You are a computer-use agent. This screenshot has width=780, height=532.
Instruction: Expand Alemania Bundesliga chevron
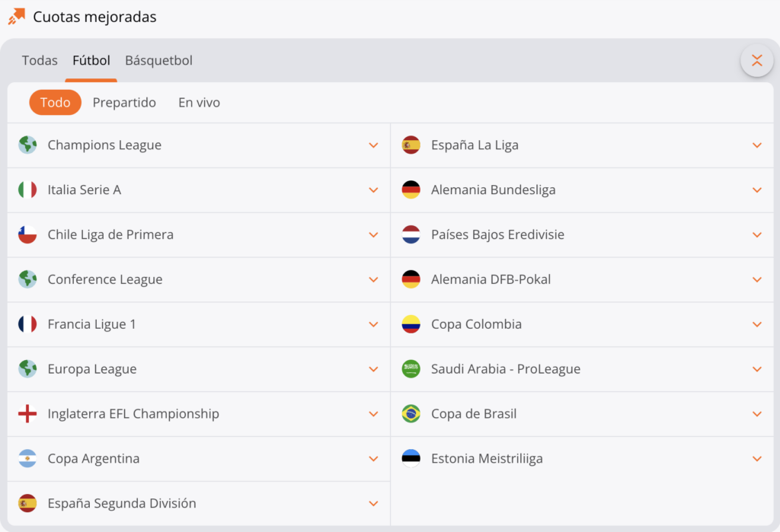tap(756, 190)
